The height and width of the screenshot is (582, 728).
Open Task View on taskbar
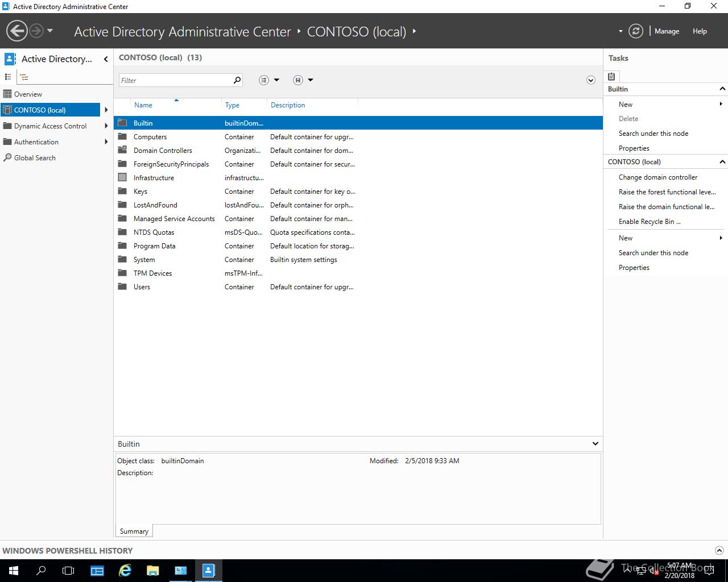pyautogui.click(x=68, y=571)
